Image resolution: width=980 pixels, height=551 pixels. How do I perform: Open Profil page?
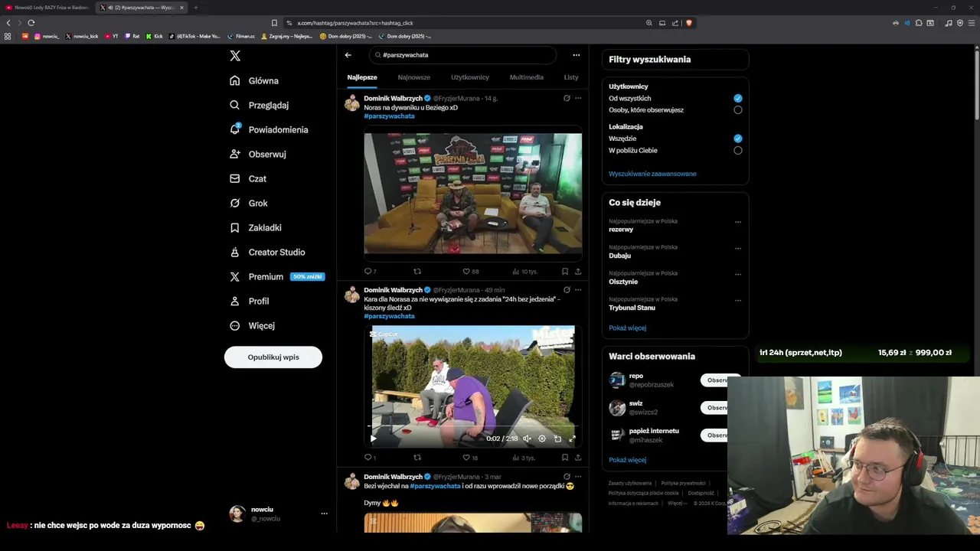click(x=250, y=301)
